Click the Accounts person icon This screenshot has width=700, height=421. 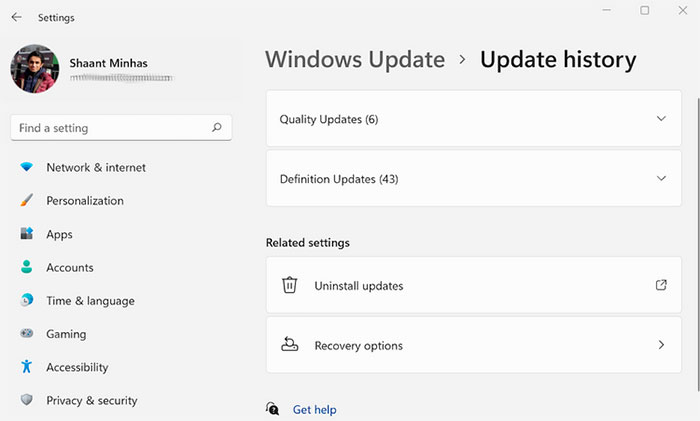pos(27,268)
